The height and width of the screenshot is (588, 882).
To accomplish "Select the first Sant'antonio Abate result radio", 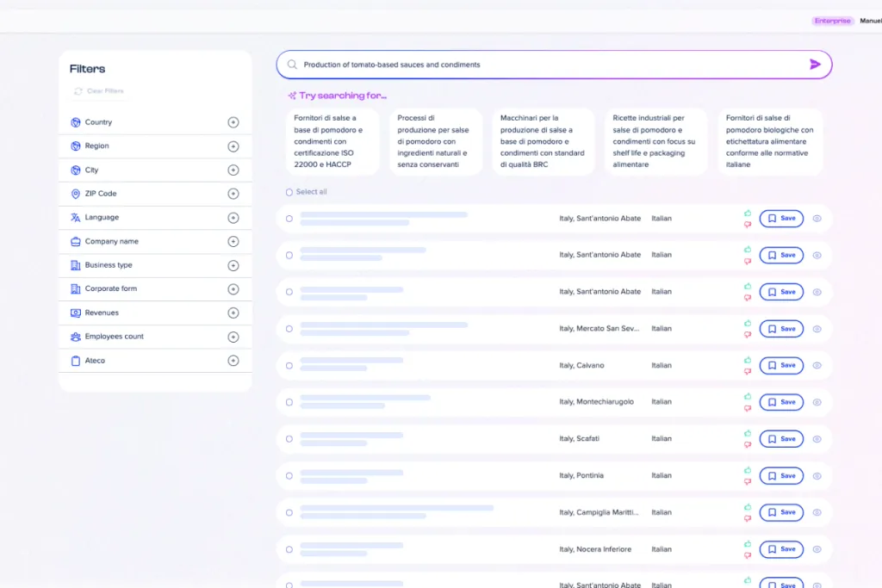I will (289, 219).
